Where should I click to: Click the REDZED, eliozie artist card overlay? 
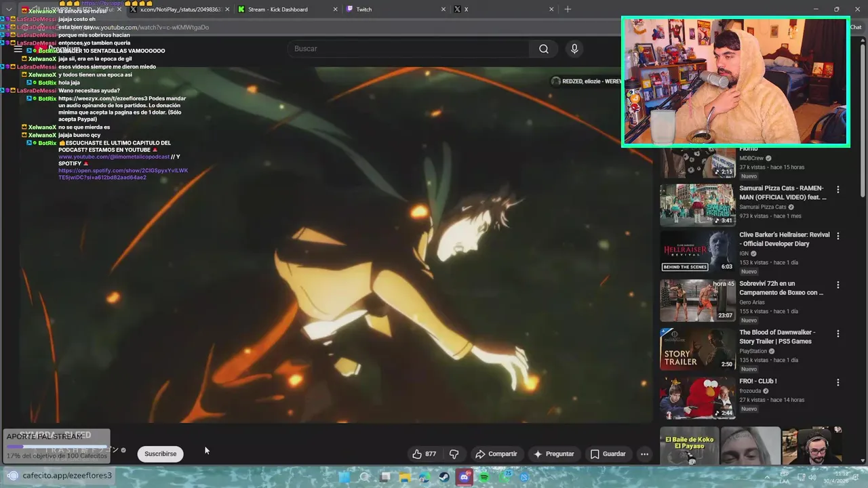pos(586,81)
